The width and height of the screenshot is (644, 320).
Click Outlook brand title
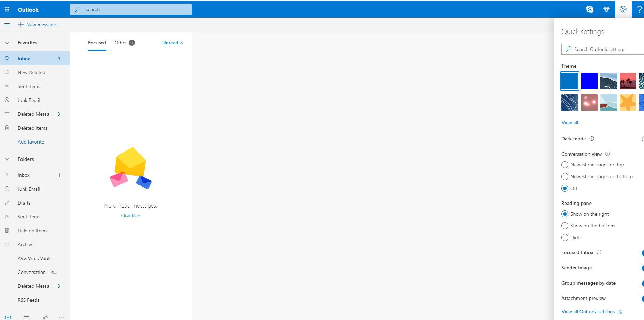[28, 10]
